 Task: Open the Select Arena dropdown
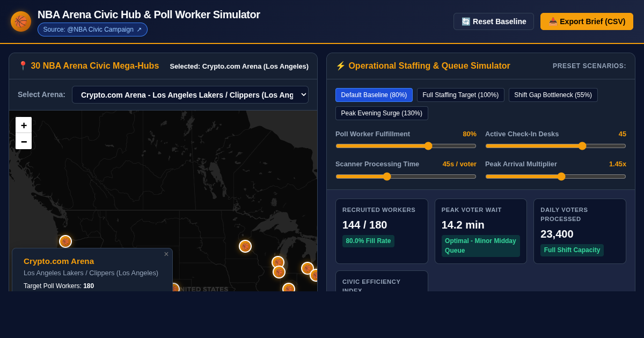pyautogui.click(x=190, y=94)
